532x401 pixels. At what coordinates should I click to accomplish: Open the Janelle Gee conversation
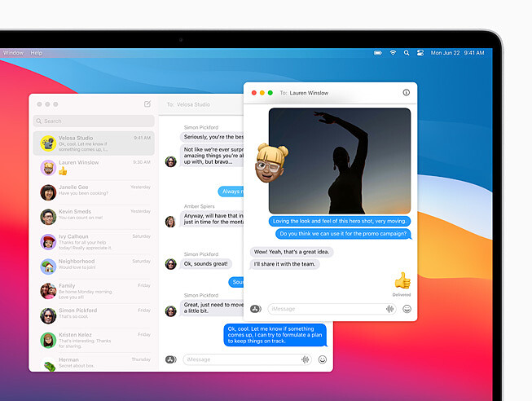(94, 192)
